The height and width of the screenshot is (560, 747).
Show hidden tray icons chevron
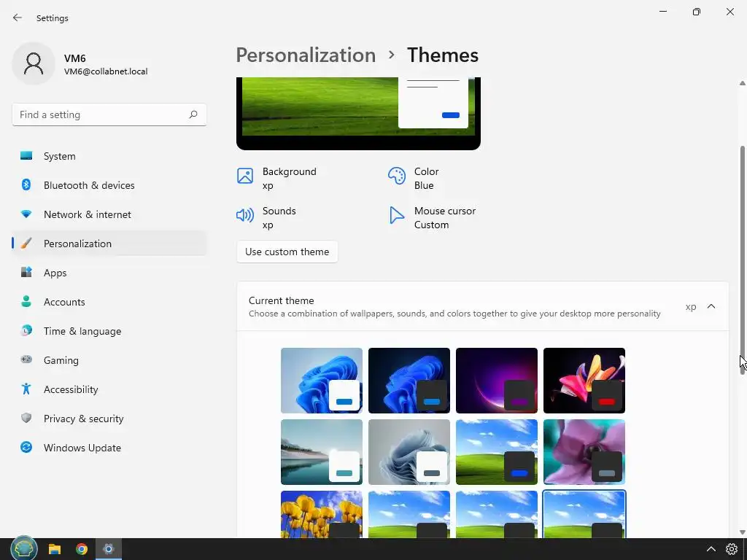(711, 549)
